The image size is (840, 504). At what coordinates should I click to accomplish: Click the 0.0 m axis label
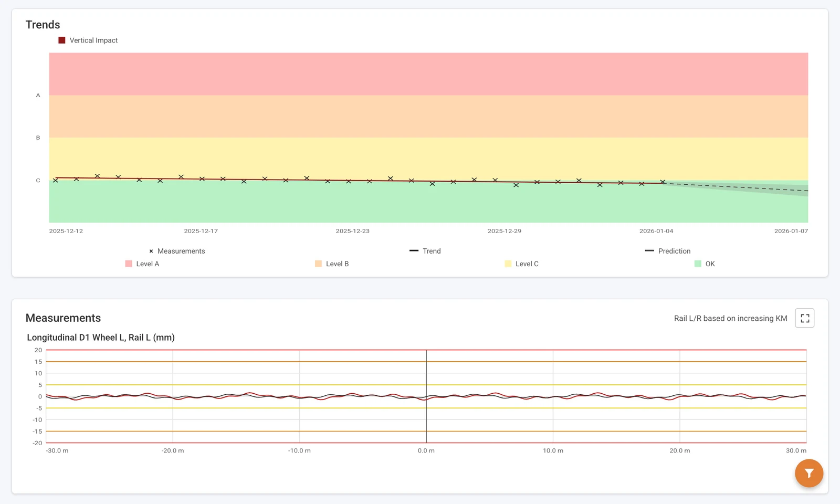(x=426, y=450)
